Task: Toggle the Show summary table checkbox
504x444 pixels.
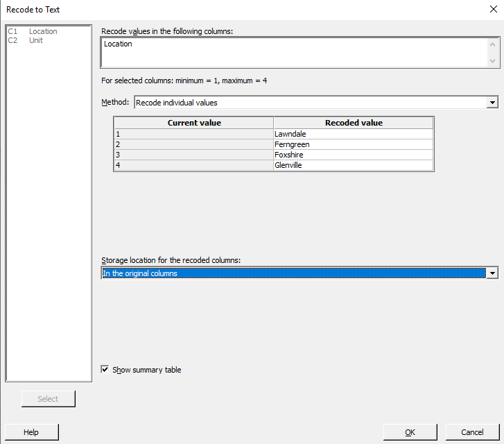Action: [x=105, y=370]
